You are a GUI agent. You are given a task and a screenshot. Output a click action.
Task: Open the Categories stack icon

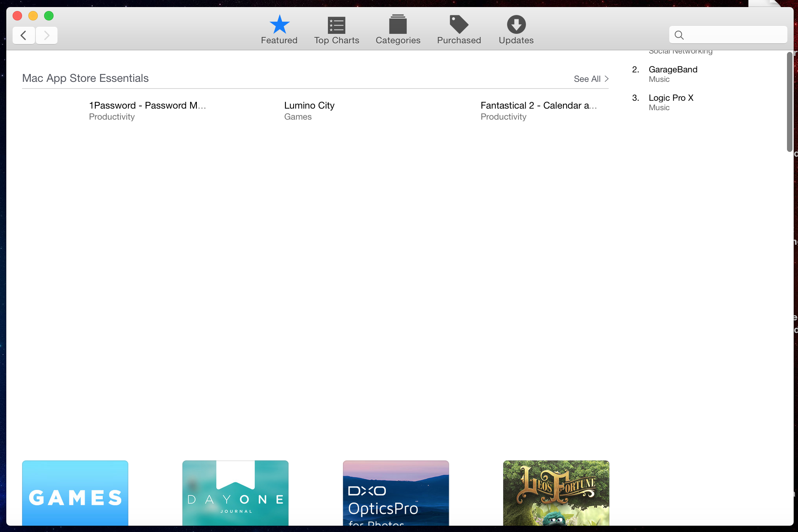click(x=398, y=25)
